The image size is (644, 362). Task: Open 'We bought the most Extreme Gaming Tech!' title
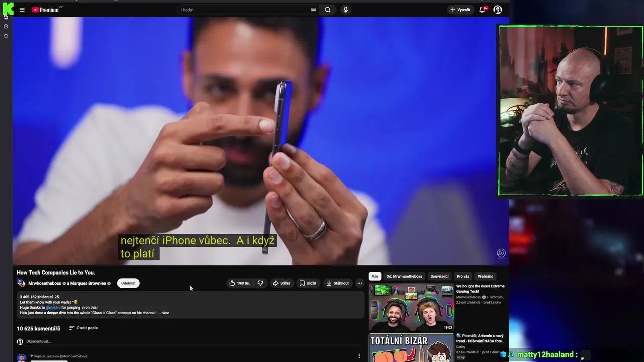pos(480,289)
